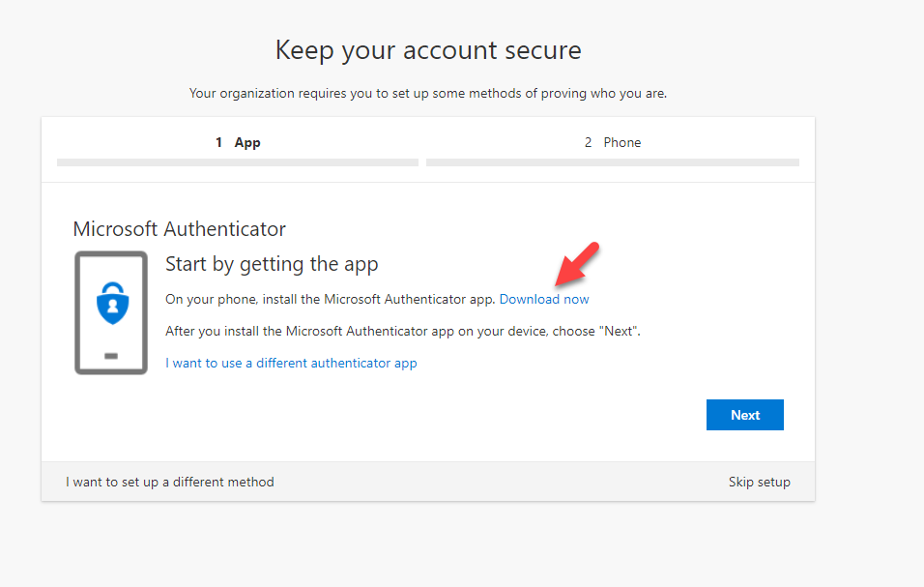Click Skip setup

759,482
